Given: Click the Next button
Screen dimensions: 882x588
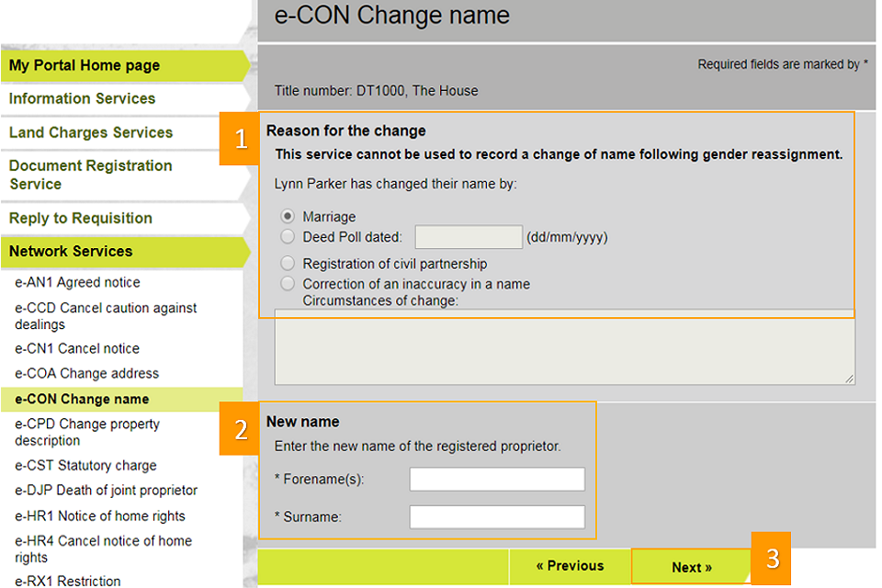Looking at the screenshot, I should (x=691, y=567).
